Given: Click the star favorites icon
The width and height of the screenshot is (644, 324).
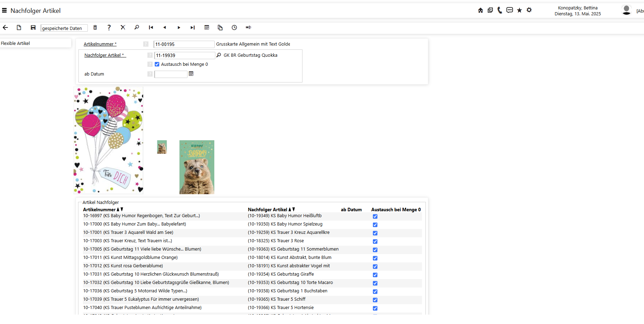Looking at the screenshot, I should (x=519, y=10).
